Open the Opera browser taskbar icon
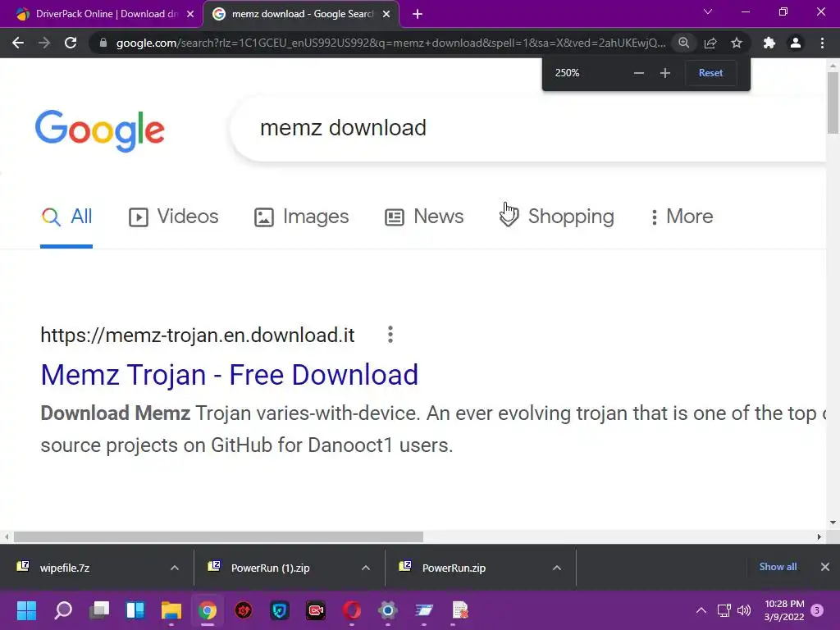Screen dimensions: 840x630 pos(351,610)
